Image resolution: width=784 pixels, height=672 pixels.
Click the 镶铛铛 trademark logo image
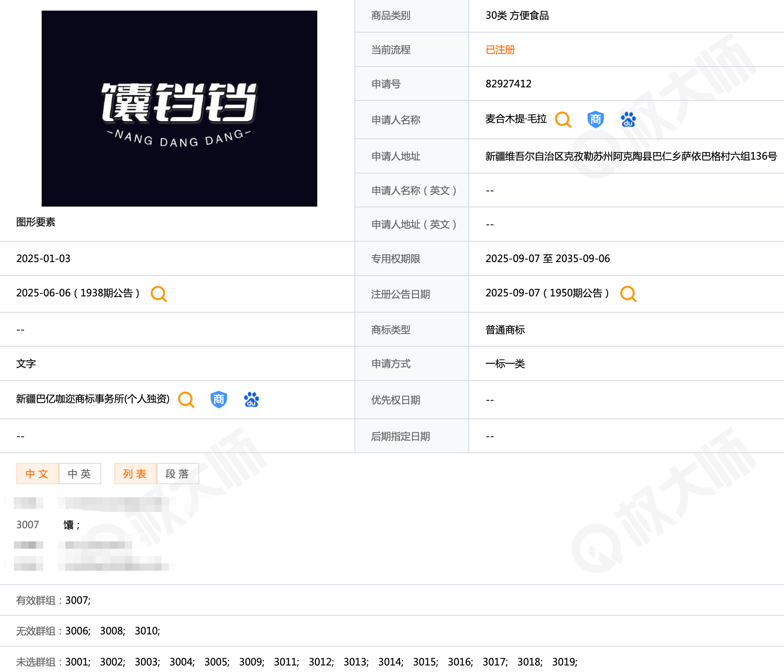point(179,108)
